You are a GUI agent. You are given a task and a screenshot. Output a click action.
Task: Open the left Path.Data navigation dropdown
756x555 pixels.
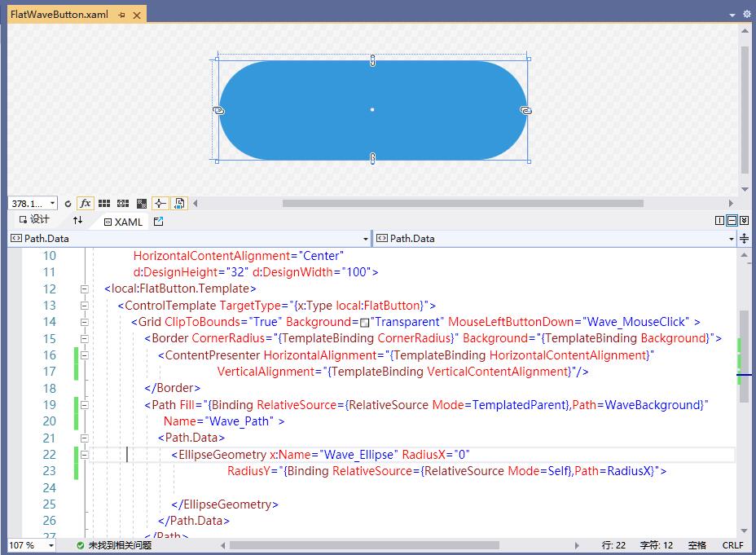coord(366,239)
